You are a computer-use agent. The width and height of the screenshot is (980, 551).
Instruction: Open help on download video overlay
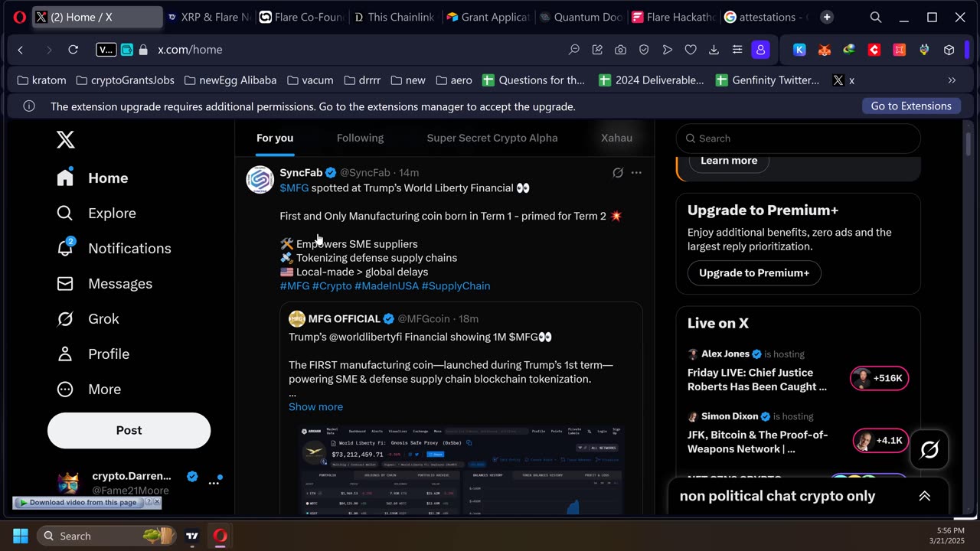click(x=148, y=502)
